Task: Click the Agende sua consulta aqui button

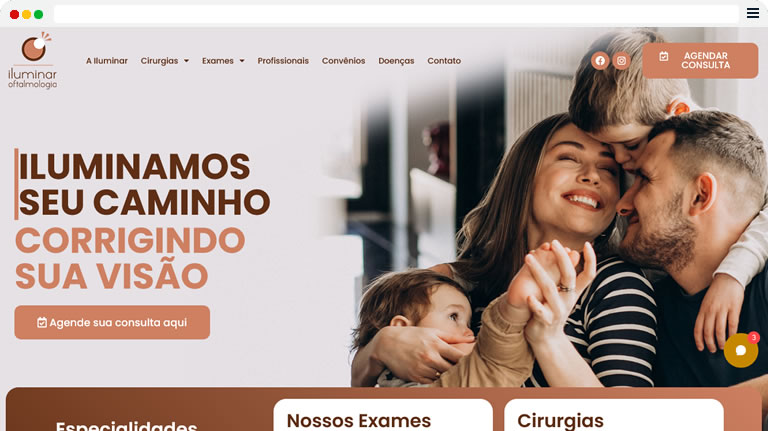Action: 112,322
